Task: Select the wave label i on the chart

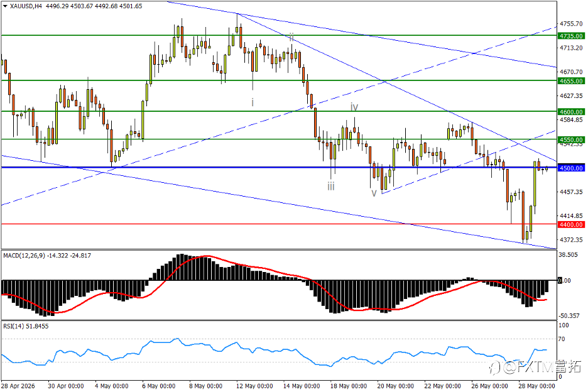Action: pyautogui.click(x=253, y=102)
